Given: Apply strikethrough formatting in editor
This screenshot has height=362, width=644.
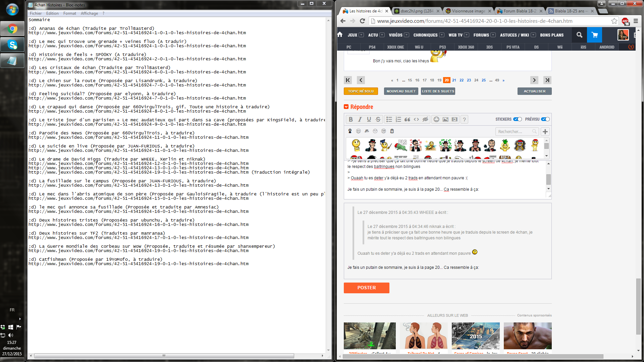Looking at the screenshot, I should [378, 119].
